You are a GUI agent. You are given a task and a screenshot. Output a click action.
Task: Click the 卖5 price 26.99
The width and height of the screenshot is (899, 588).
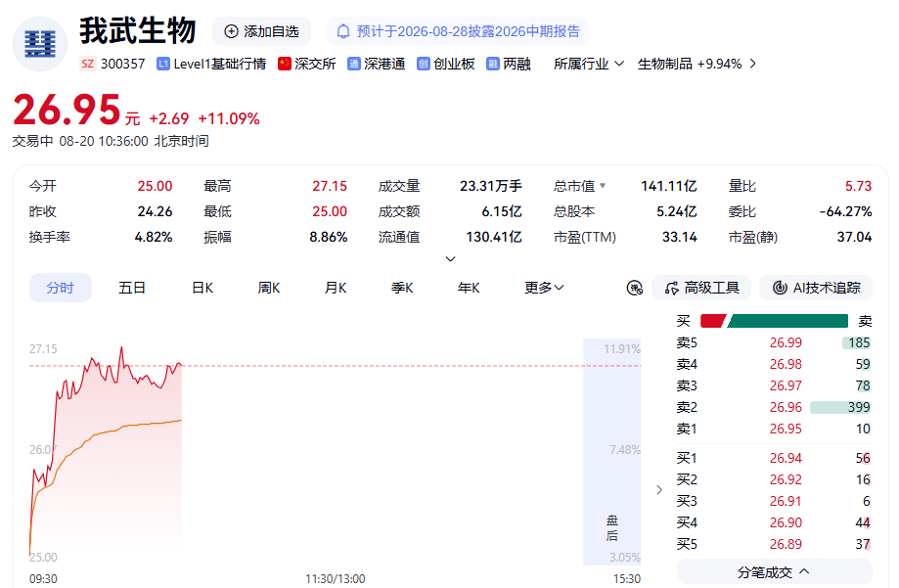point(786,343)
